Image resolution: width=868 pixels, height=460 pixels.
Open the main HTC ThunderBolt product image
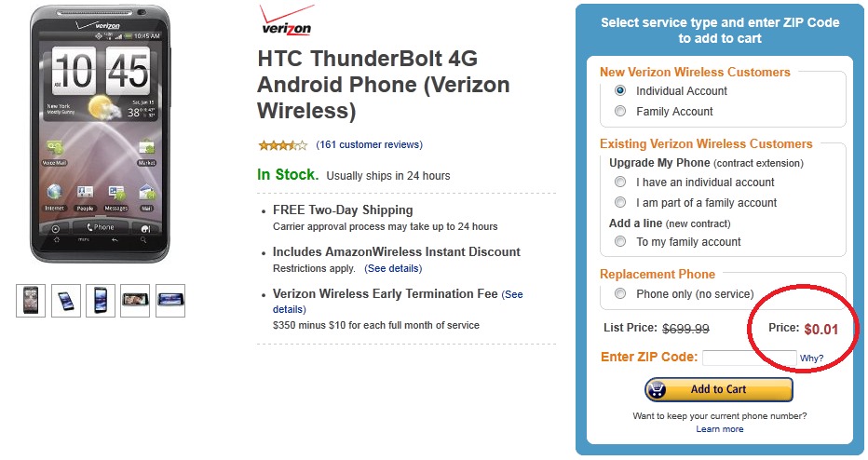pyautogui.click(x=101, y=133)
